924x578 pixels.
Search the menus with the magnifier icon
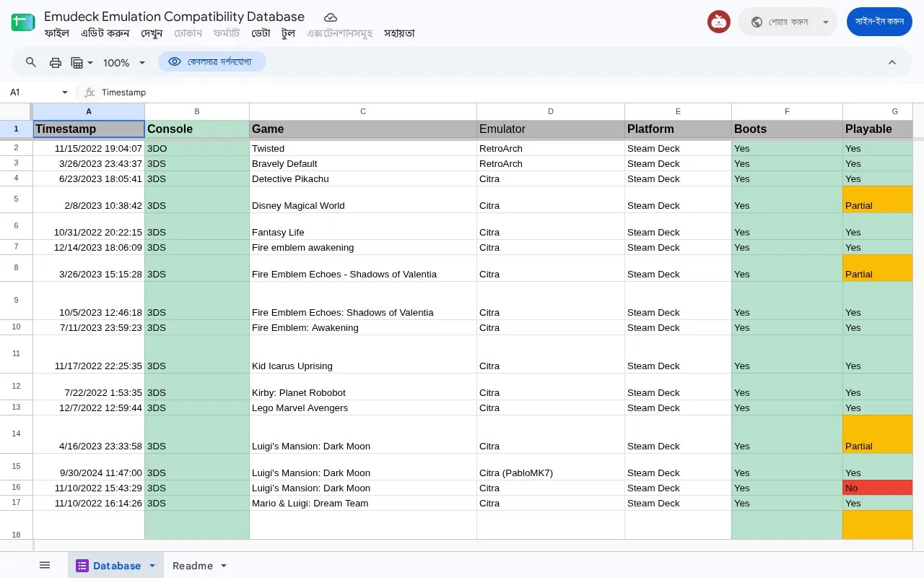30,62
